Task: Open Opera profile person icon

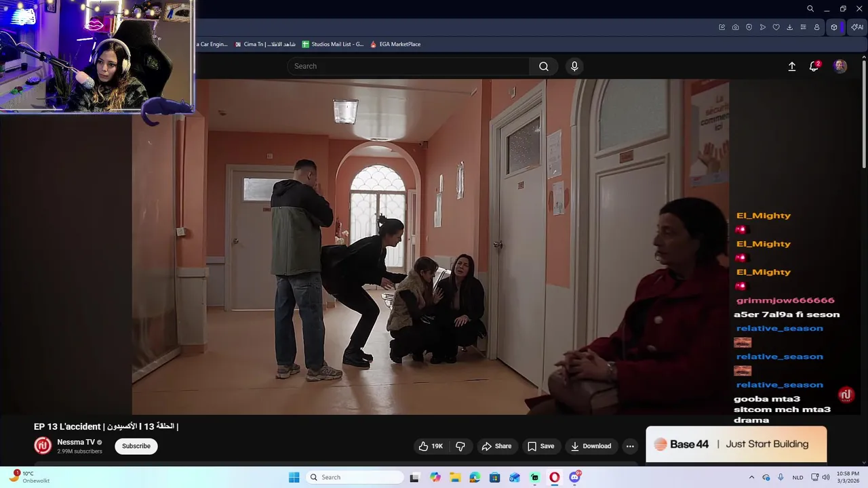Action: click(817, 27)
